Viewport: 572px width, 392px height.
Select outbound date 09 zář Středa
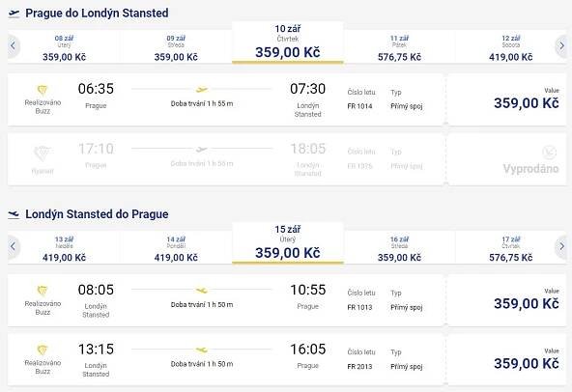[x=176, y=47]
